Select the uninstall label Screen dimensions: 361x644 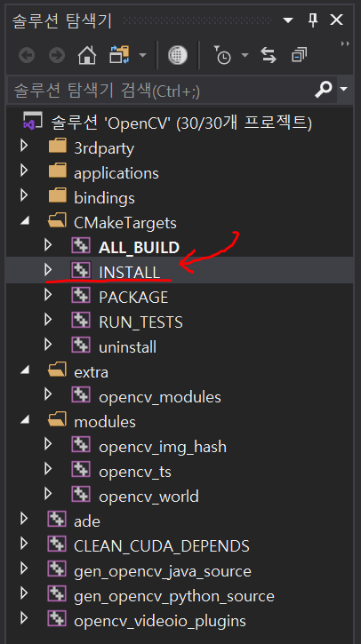[127, 347]
